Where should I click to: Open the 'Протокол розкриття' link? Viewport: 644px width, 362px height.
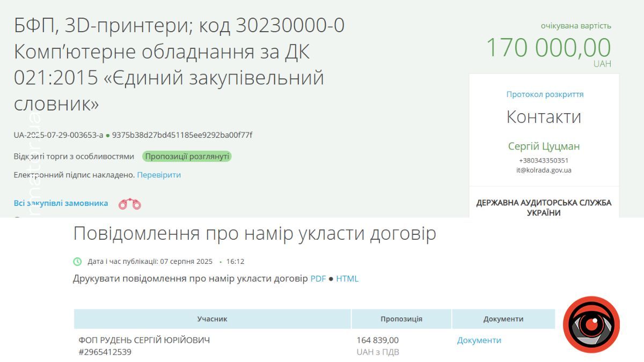coord(544,94)
